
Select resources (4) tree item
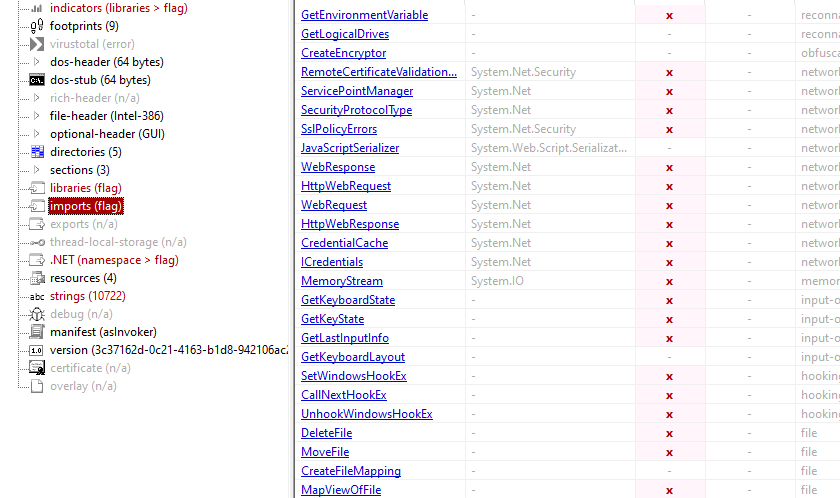coord(83,278)
